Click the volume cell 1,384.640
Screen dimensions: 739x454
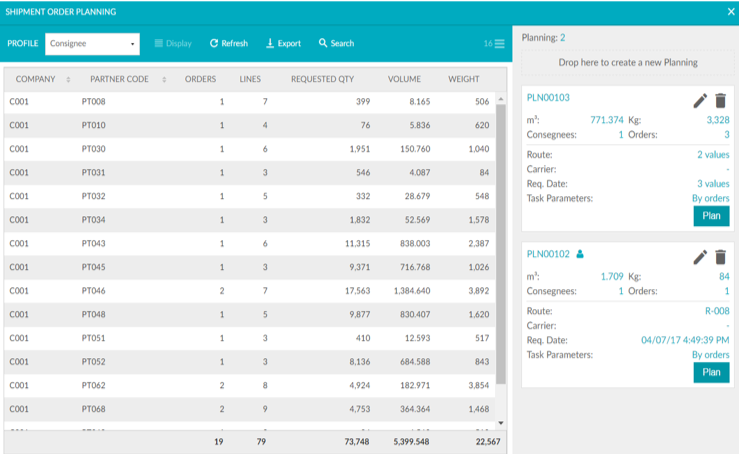pyautogui.click(x=412, y=291)
